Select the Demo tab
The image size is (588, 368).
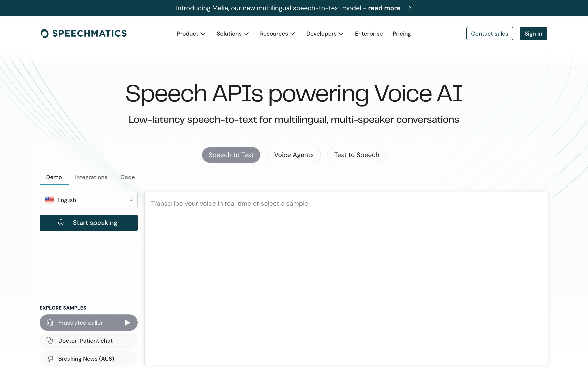54,177
